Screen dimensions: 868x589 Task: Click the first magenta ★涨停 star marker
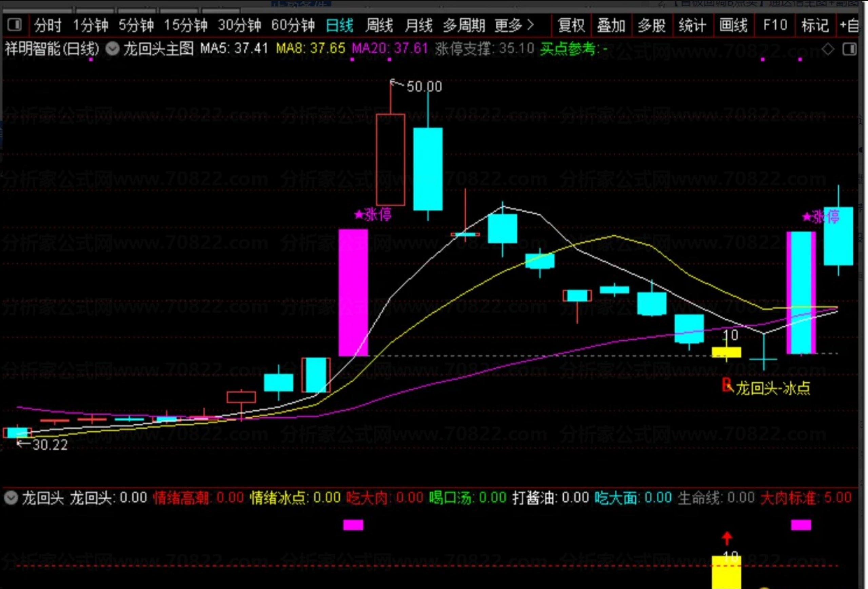point(359,215)
